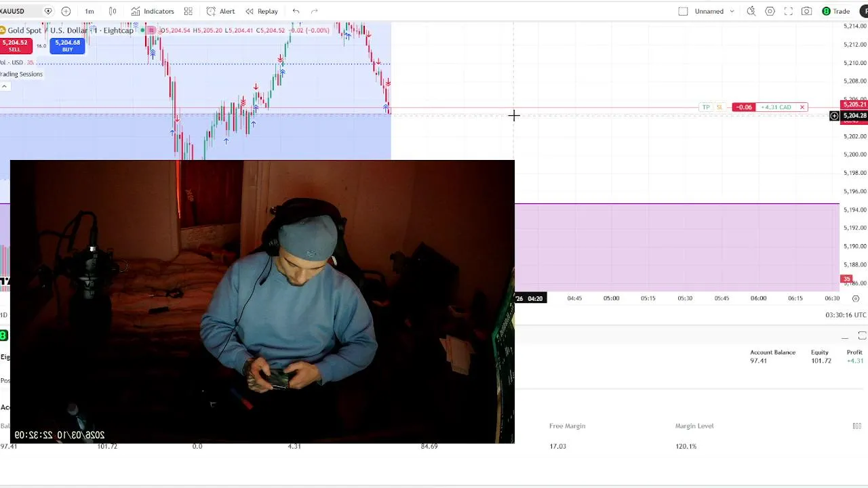Screen dimensions: 868x488
Task: Click the 05:00 time axis label
Action: [611, 298]
